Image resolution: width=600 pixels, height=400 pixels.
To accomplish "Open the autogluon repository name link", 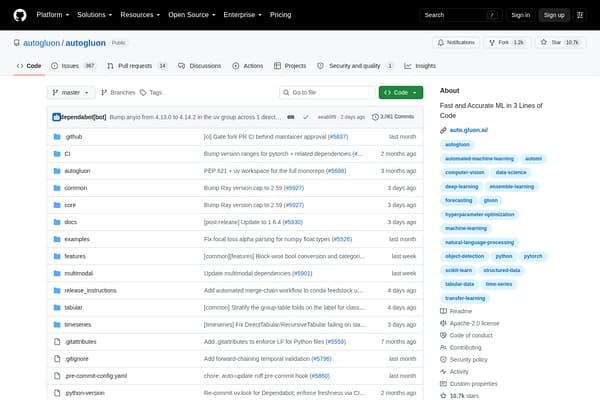I will pyautogui.click(x=85, y=43).
